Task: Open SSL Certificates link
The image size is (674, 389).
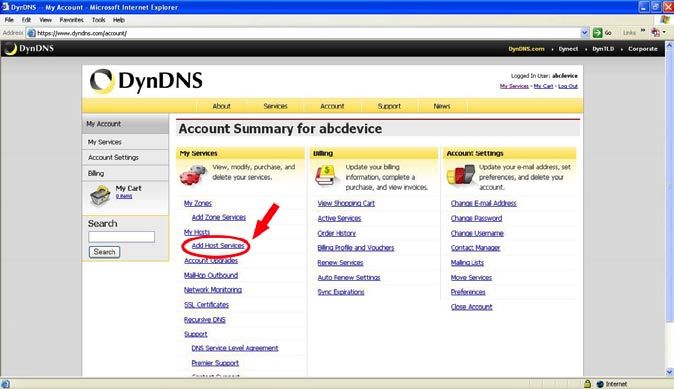Action: tap(206, 305)
